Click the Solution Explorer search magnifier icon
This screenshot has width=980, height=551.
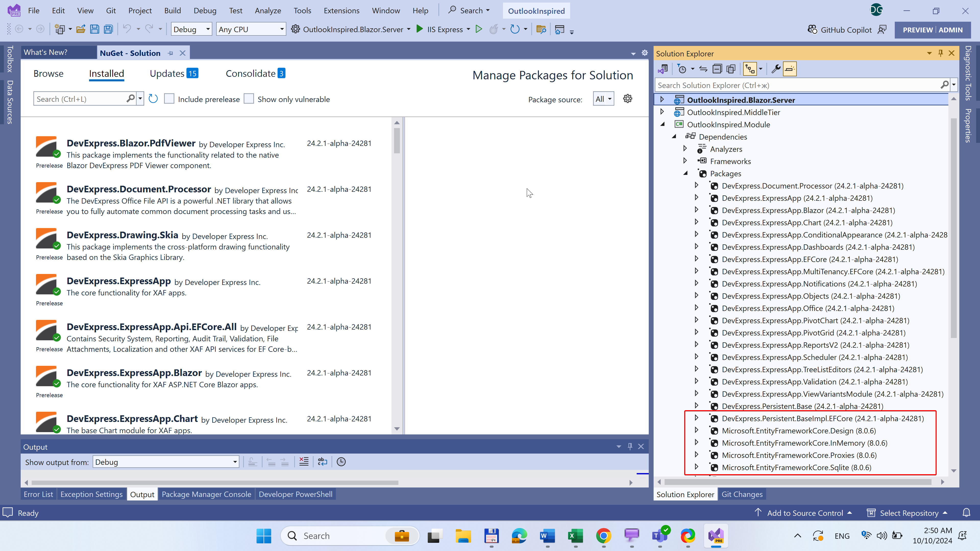tap(944, 85)
